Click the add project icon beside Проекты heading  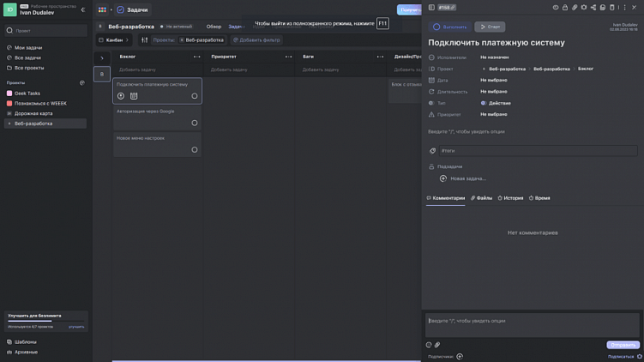(82, 82)
